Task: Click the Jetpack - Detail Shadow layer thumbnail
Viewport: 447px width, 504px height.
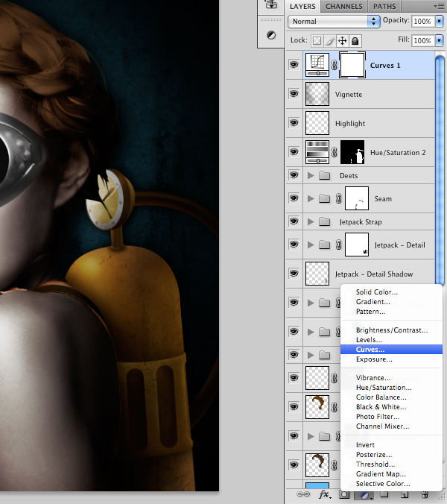Action: (317, 274)
